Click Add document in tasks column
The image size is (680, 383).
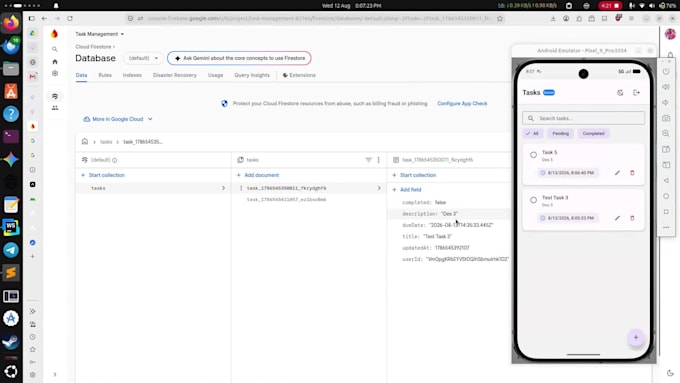pyautogui.click(x=258, y=175)
